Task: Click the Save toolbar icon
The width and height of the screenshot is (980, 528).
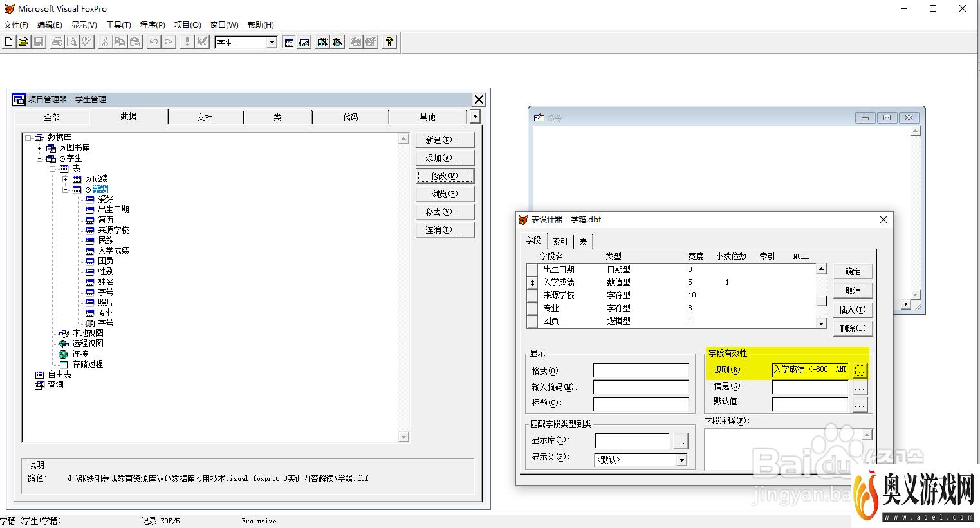Action: pos(39,42)
